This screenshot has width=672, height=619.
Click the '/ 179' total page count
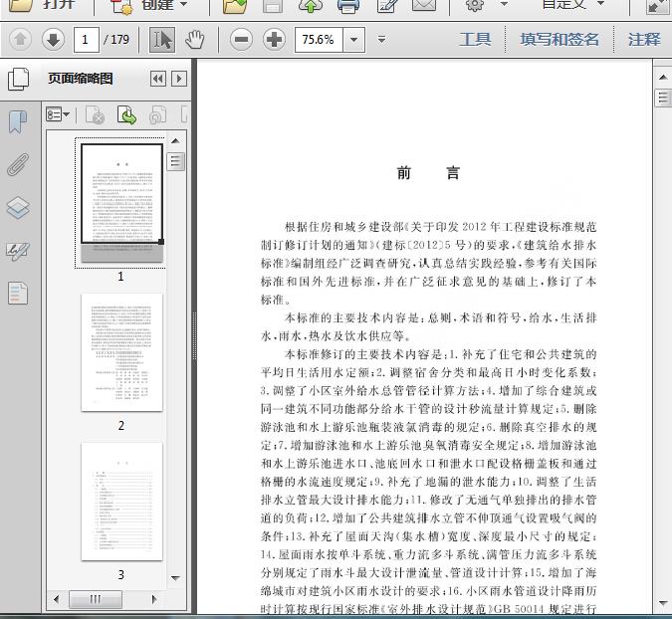coord(116,40)
